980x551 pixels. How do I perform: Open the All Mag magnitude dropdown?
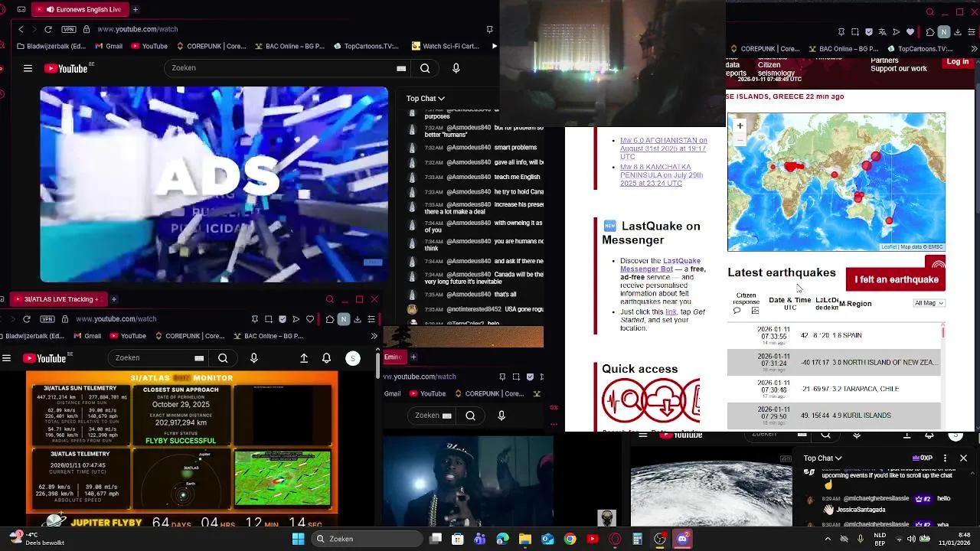pyautogui.click(x=929, y=303)
